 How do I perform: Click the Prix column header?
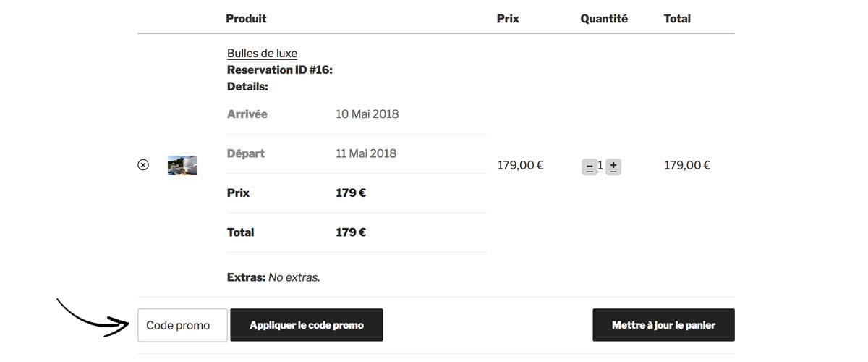point(508,19)
